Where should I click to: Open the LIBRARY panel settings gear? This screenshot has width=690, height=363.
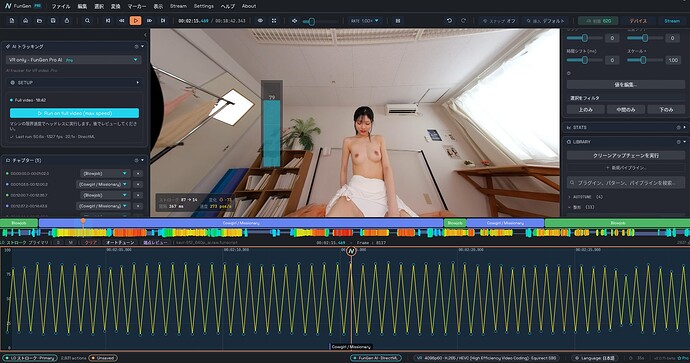679,142
